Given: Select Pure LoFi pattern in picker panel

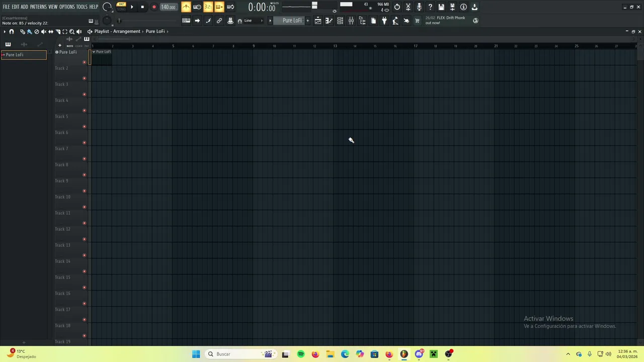Looking at the screenshot, I should pyautogui.click(x=24, y=55).
